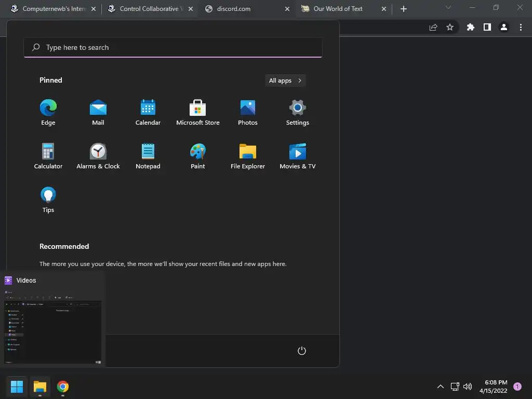Image resolution: width=532 pixels, height=399 pixels.
Task: Close the Our World of Text tab
Action: 384,9
